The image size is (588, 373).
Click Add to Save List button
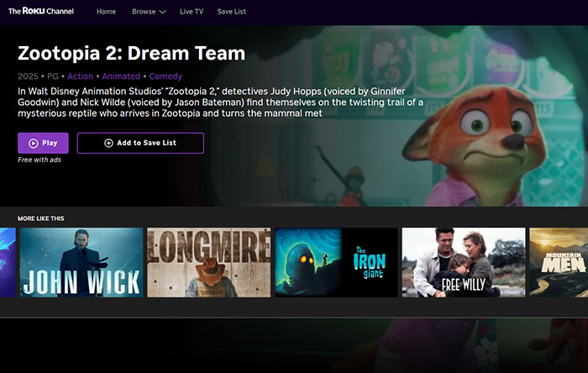click(x=140, y=143)
